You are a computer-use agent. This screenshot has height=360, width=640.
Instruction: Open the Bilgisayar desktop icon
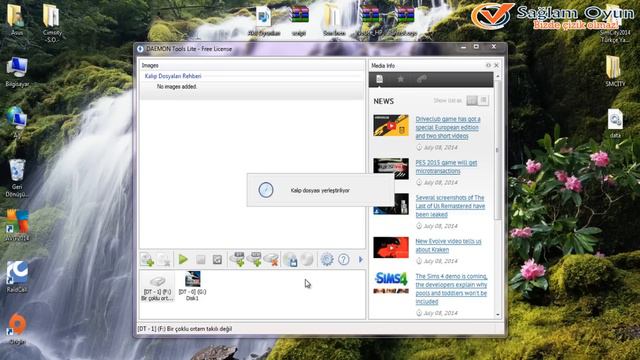coord(17,72)
